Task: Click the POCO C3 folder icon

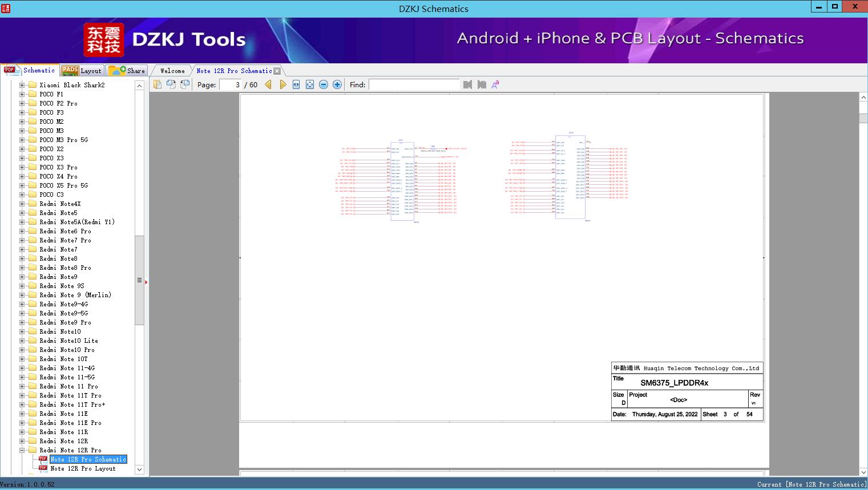Action: 33,195
